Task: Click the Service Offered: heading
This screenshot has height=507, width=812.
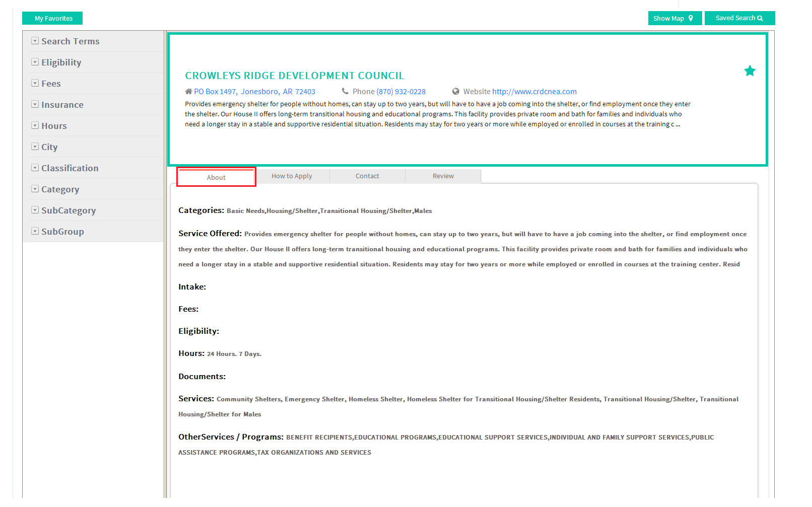Action: (210, 234)
